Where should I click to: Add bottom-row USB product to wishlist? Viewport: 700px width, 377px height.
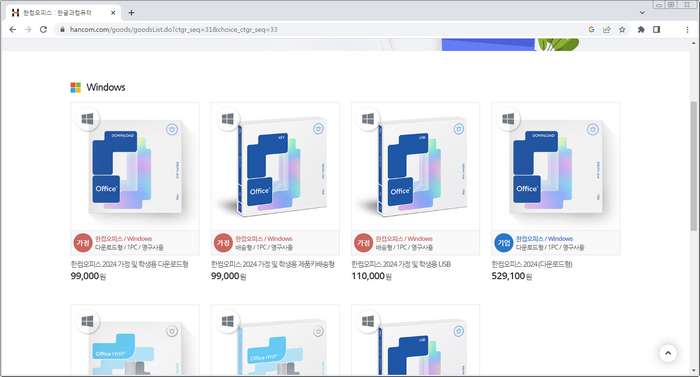pyautogui.click(x=458, y=331)
